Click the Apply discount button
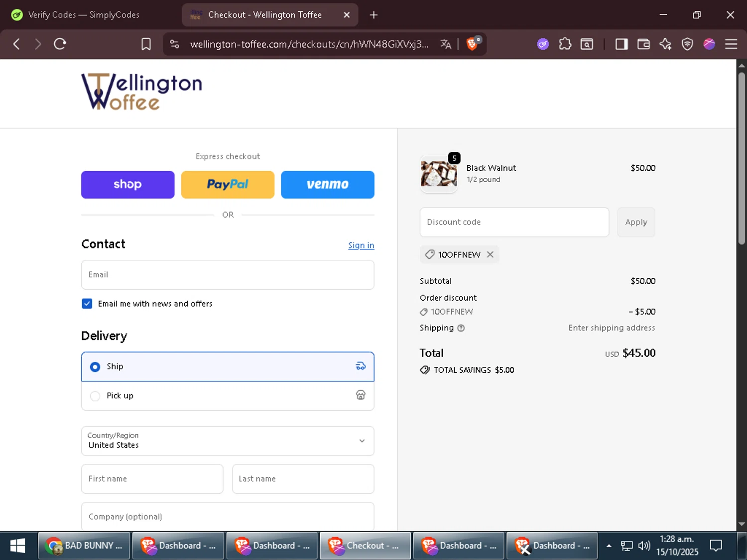Screen dimensions: 747x560 [636, 222]
